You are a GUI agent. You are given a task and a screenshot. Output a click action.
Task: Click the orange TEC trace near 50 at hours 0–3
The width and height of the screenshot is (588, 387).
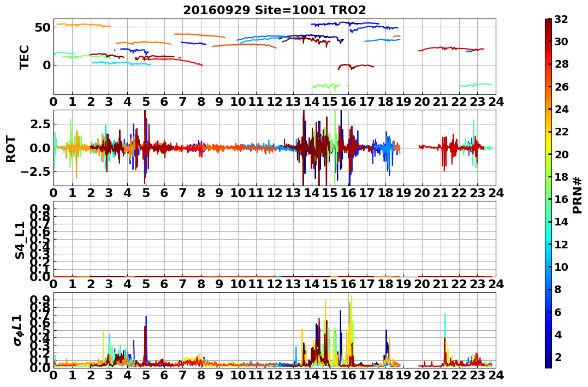[x=83, y=25]
